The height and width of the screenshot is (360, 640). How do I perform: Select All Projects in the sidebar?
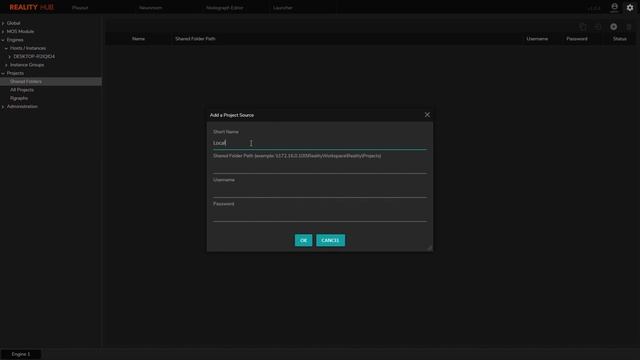[x=22, y=90]
